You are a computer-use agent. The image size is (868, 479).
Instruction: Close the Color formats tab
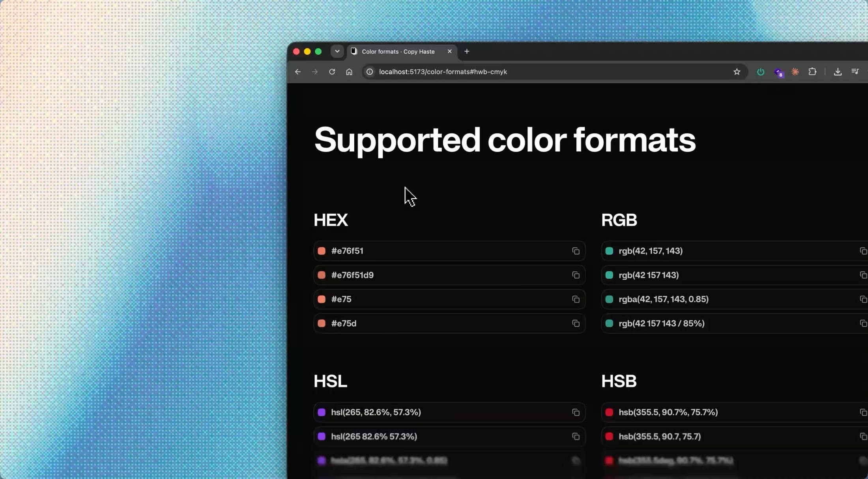[x=449, y=51]
